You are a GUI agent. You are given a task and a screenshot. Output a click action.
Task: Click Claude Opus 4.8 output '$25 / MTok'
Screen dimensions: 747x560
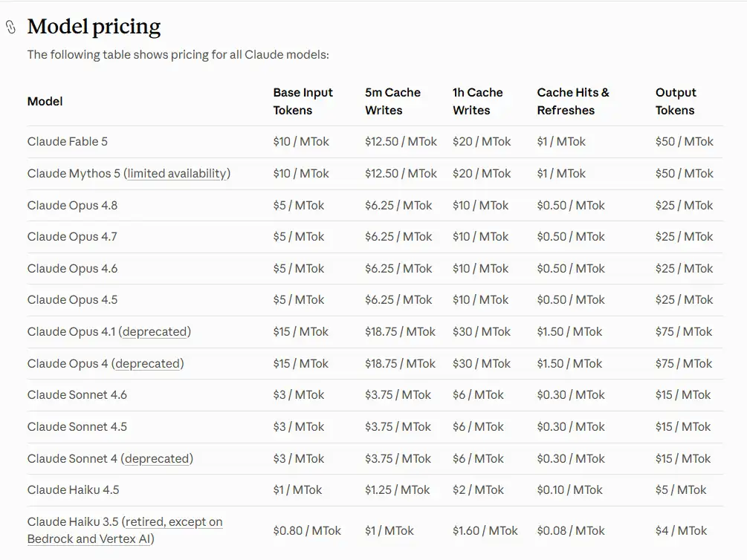pos(684,206)
